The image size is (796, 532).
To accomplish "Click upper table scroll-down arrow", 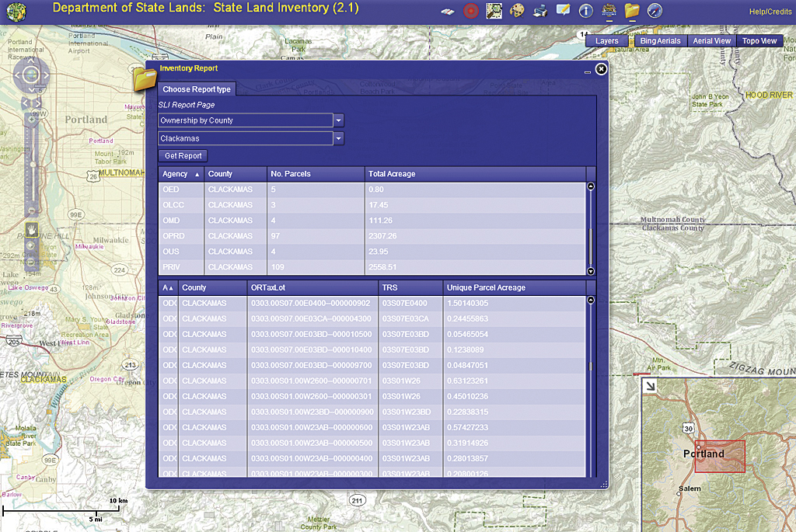I will tap(591, 271).
